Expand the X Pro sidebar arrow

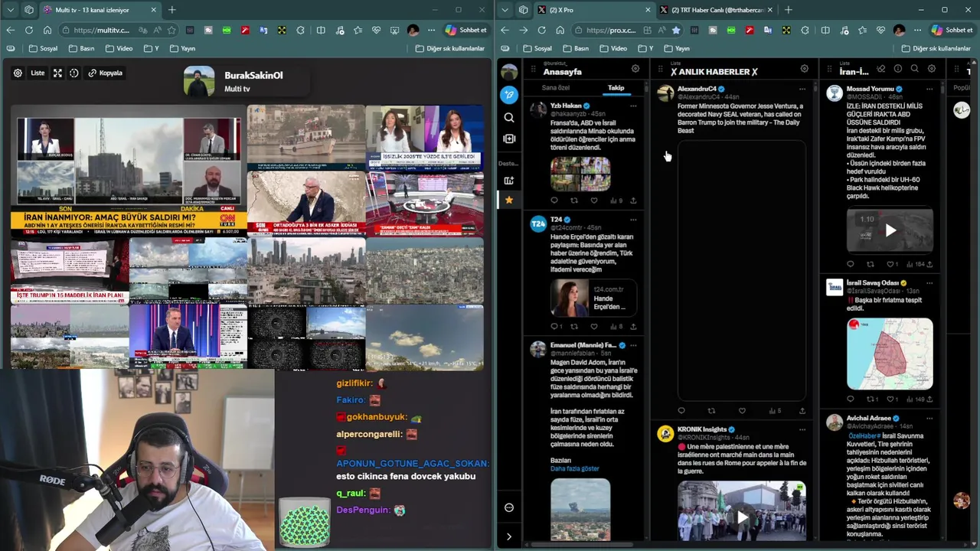[x=509, y=536]
